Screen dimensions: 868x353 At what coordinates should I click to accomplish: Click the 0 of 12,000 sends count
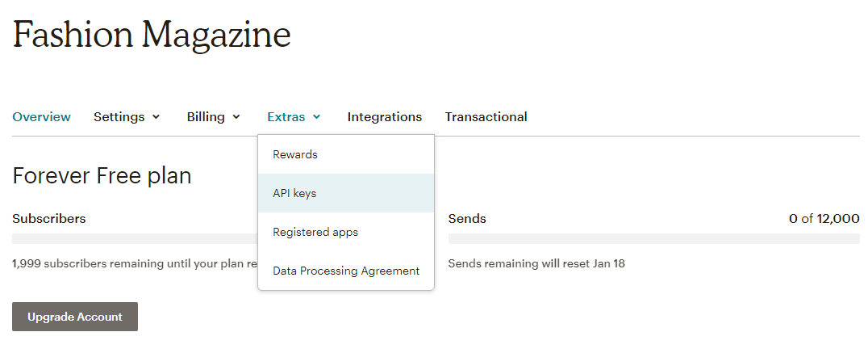(824, 218)
